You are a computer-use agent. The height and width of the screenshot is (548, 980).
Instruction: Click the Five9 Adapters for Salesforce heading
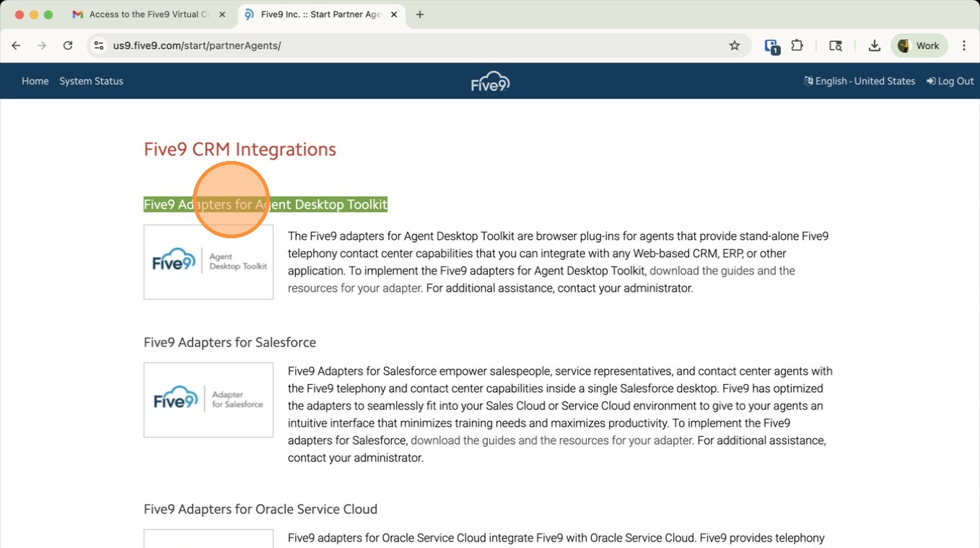[229, 342]
